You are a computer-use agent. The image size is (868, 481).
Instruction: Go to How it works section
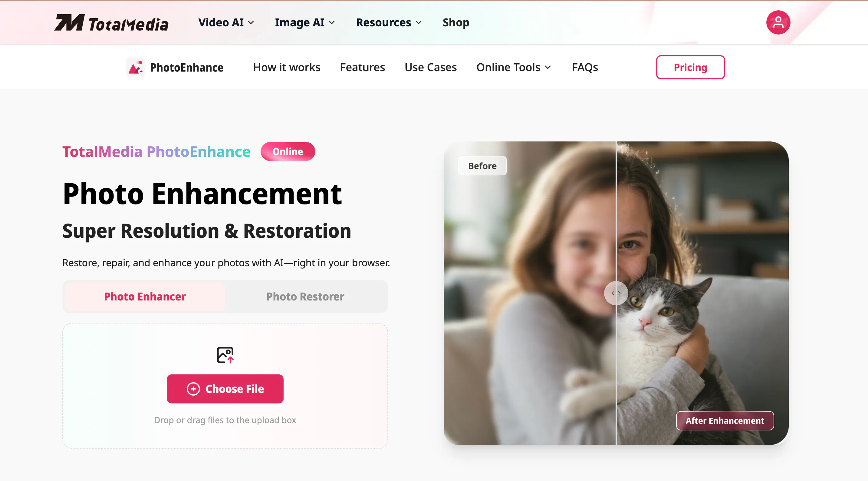click(287, 67)
